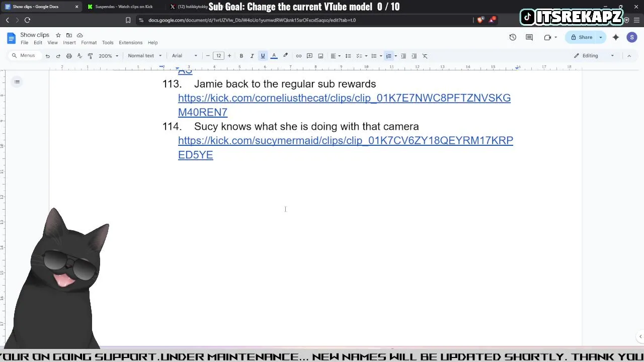Click the font size field showing 12
This screenshot has height=362, width=644.
coord(218,56)
